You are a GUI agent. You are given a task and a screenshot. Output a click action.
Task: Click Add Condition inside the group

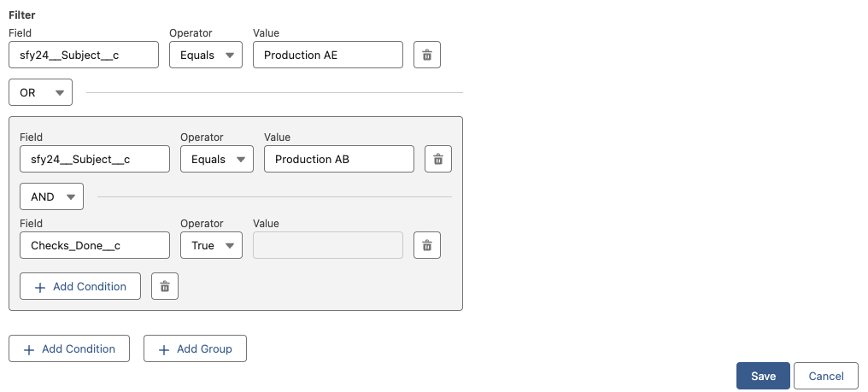point(79,287)
